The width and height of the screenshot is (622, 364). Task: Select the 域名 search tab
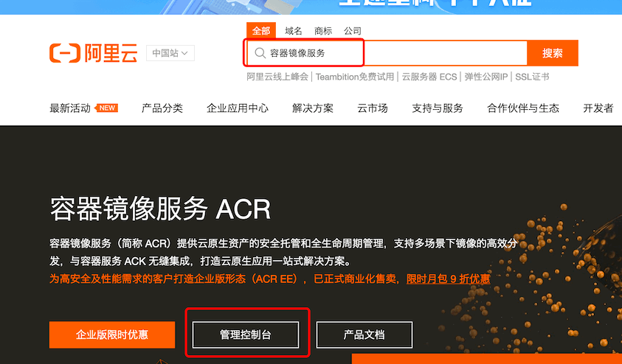point(294,31)
